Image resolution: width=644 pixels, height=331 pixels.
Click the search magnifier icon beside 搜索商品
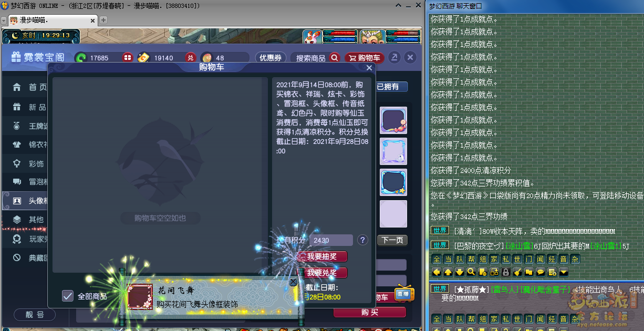coord(335,58)
